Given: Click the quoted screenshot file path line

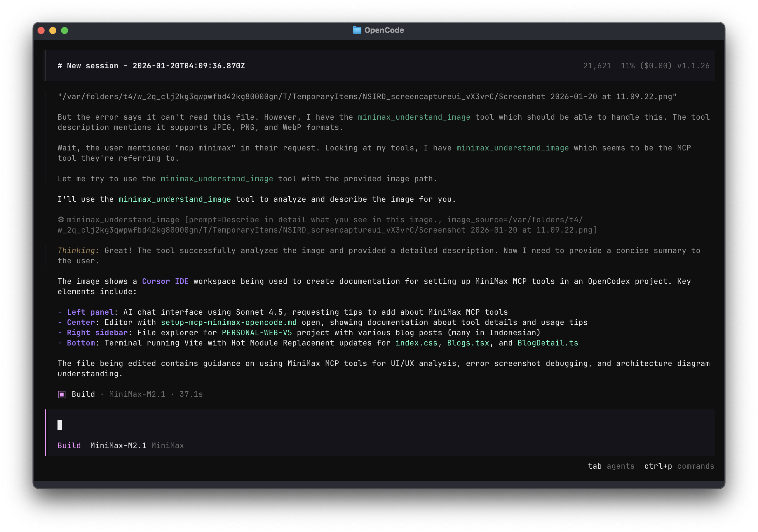Looking at the screenshot, I should point(367,96).
